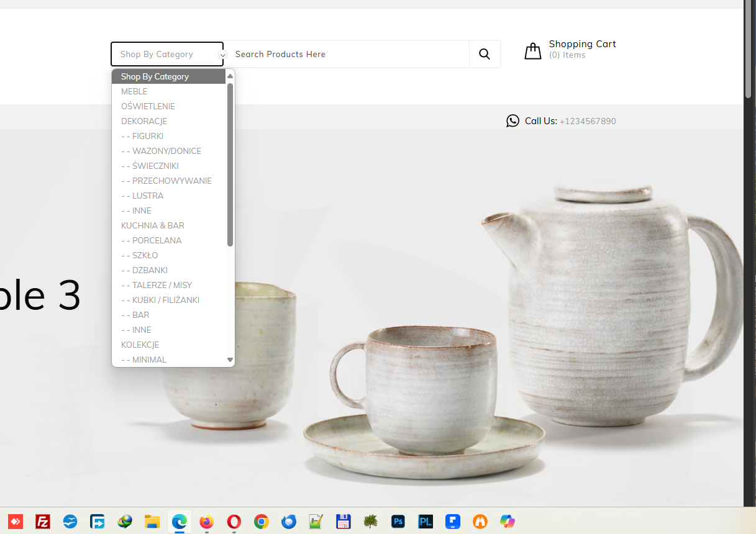The height and width of the screenshot is (534, 756).
Task: Open Internet Download Manager taskbar icon
Action: coord(125,521)
